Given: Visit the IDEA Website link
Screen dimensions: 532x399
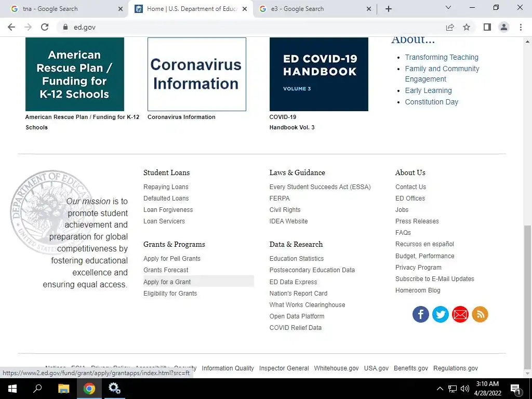Looking at the screenshot, I should click(x=288, y=221).
